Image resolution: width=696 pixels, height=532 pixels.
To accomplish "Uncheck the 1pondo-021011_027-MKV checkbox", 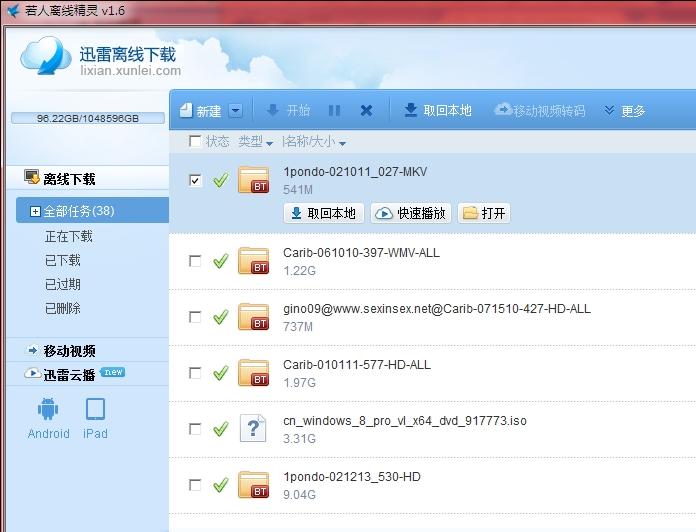I will 195,181.
